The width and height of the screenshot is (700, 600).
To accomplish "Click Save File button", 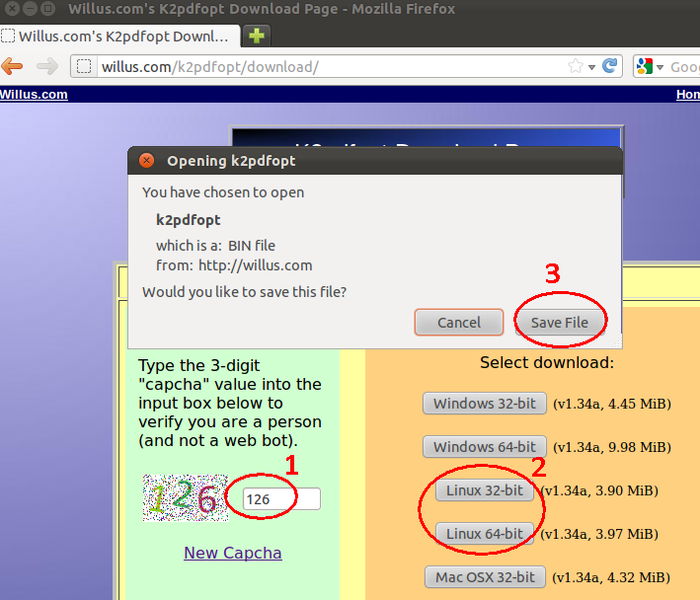I will (x=560, y=322).
